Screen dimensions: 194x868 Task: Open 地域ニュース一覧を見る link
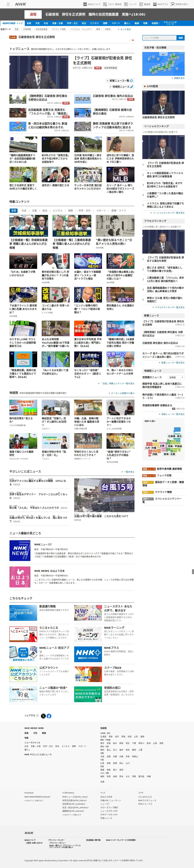pos(172,414)
